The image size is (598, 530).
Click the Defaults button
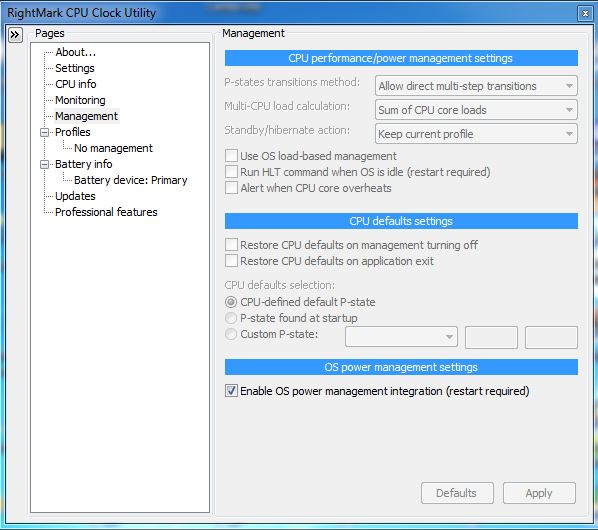coord(457,493)
